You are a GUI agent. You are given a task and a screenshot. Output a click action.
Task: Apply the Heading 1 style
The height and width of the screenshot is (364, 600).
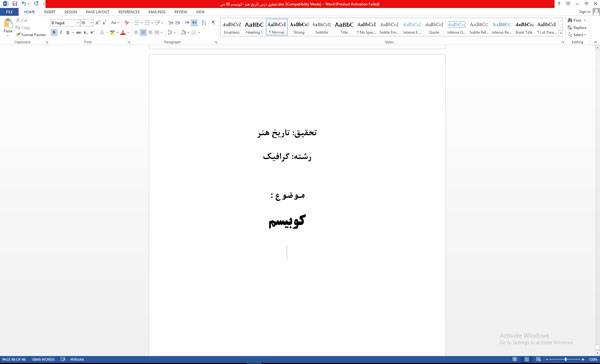click(x=254, y=27)
